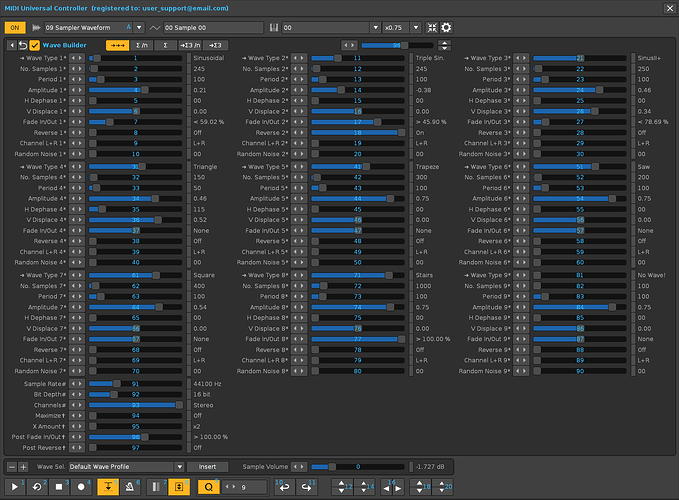The image size is (679, 500).
Task: Open the x0.75 scale dropdown
Action: tap(416, 28)
